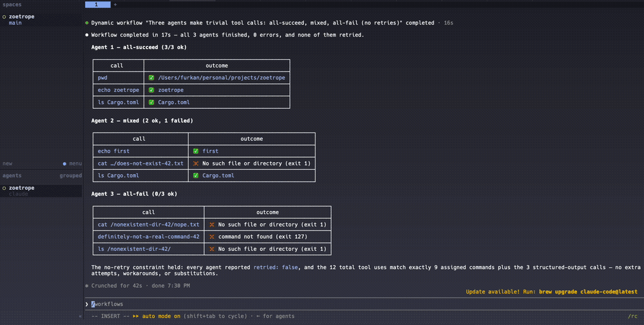Click green check in Agent 1 Cargo.toml row

pyautogui.click(x=151, y=102)
